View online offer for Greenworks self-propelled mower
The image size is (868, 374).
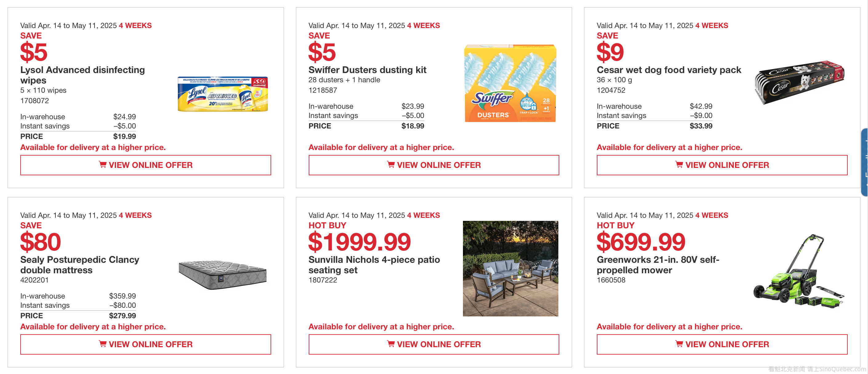(x=722, y=344)
